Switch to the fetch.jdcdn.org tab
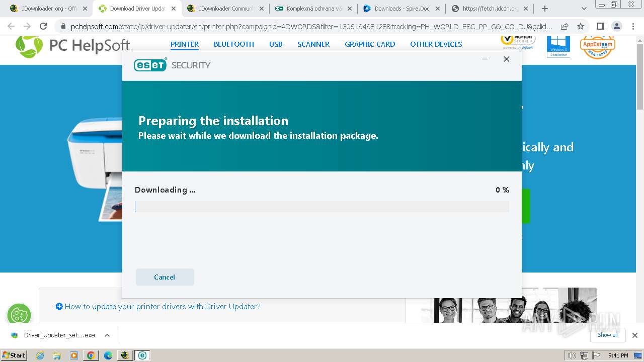 (490, 9)
